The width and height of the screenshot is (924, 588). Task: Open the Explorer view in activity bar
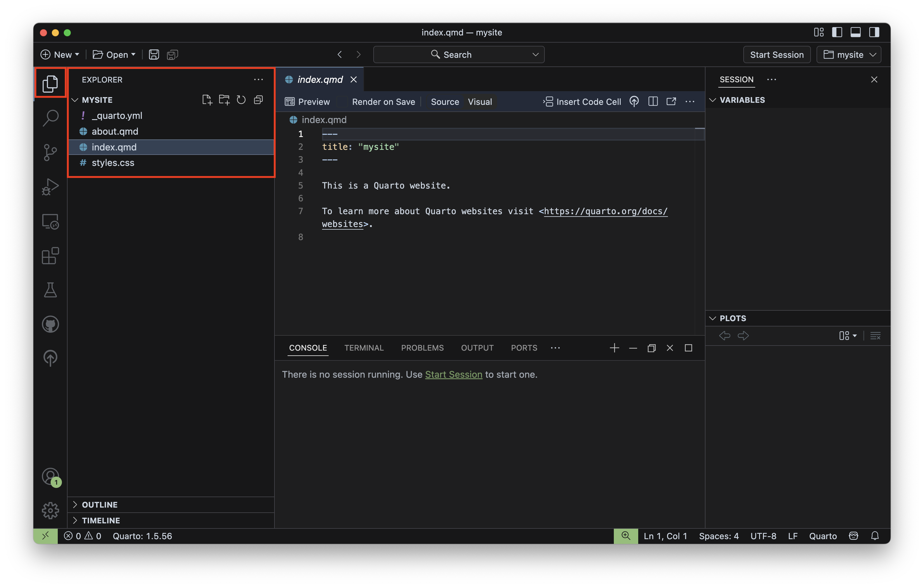click(x=50, y=83)
